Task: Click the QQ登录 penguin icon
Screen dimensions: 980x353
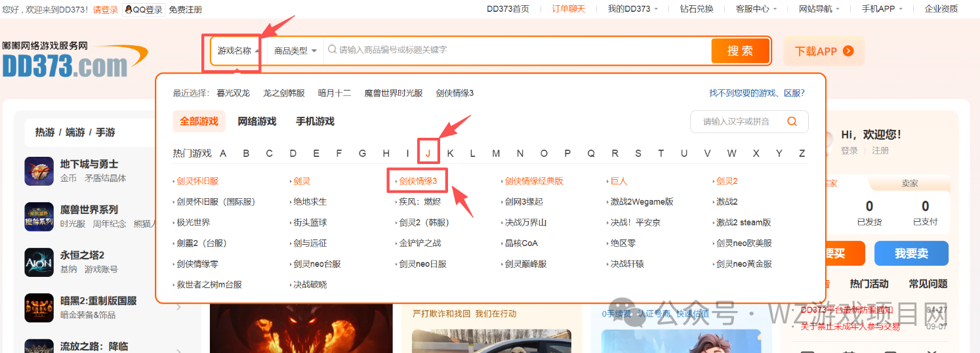Action: 128,9
